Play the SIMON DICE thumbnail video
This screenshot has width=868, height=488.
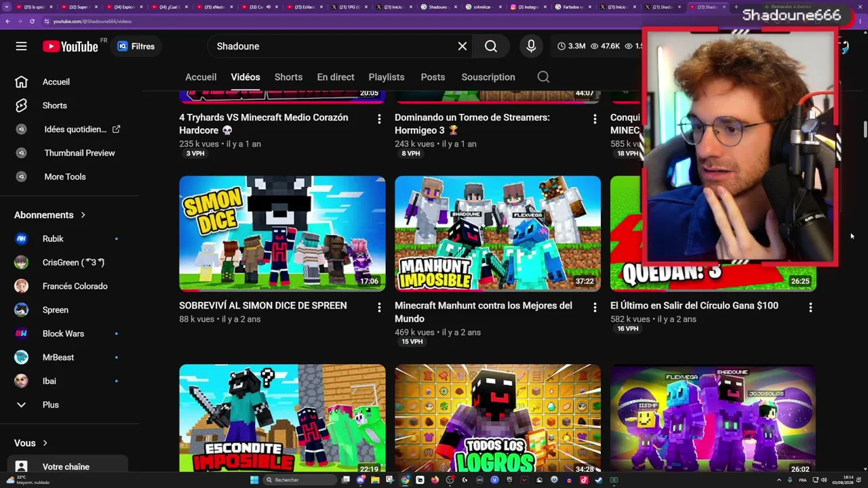(x=282, y=234)
